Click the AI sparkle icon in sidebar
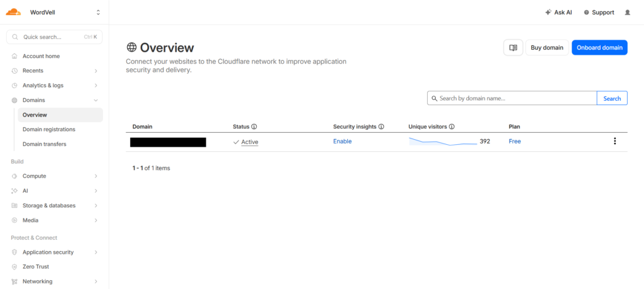 (14, 191)
